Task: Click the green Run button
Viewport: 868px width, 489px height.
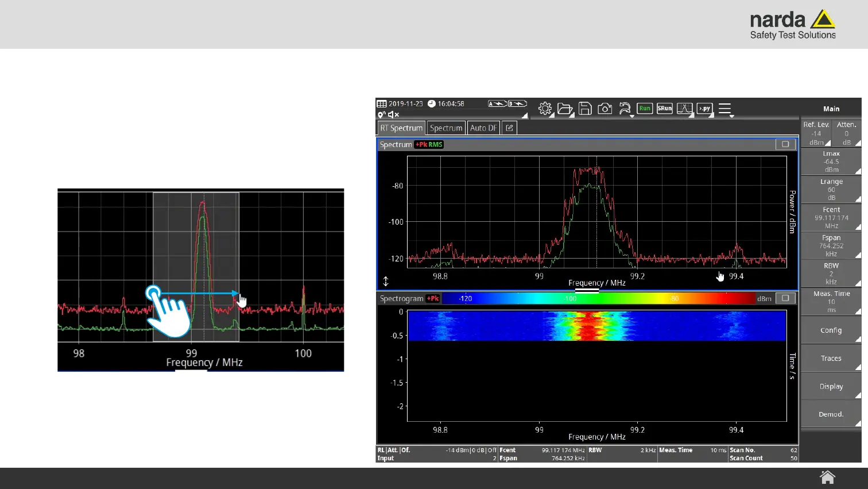Action: point(645,108)
